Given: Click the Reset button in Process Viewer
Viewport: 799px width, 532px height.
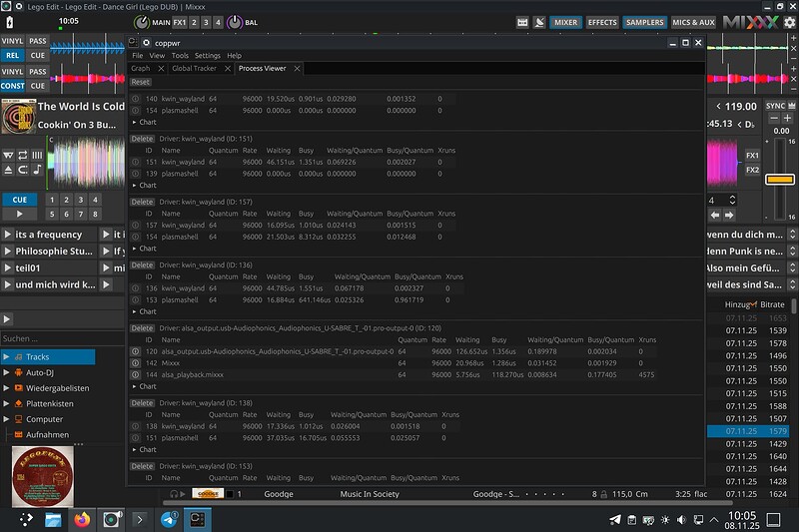Looking at the screenshot, I should pyautogui.click(x=140, y=82).
